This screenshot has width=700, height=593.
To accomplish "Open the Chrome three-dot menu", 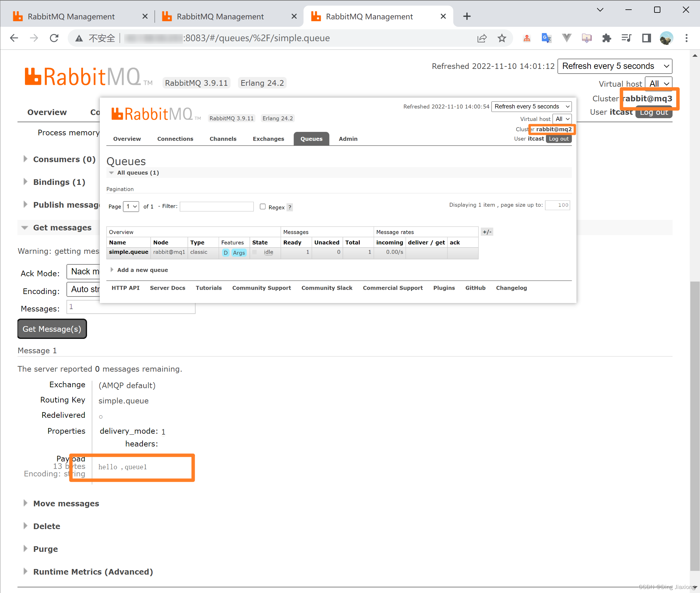I will 687,38.
